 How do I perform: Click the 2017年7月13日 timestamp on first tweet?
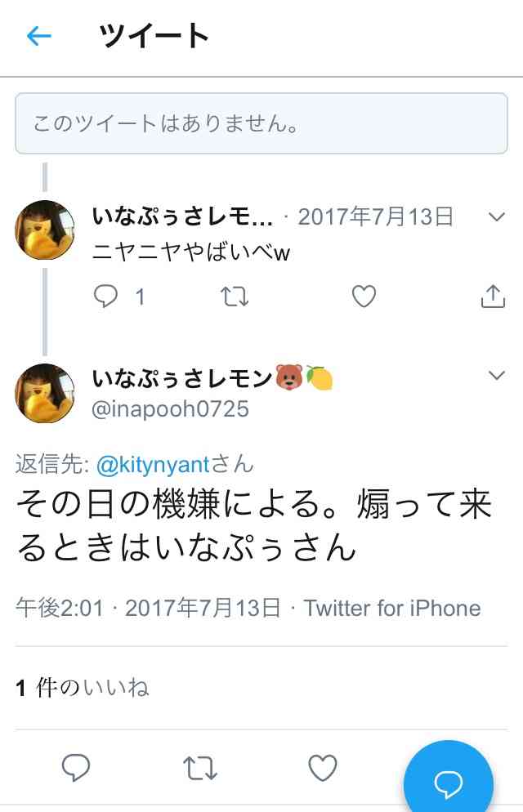[375, 216]
